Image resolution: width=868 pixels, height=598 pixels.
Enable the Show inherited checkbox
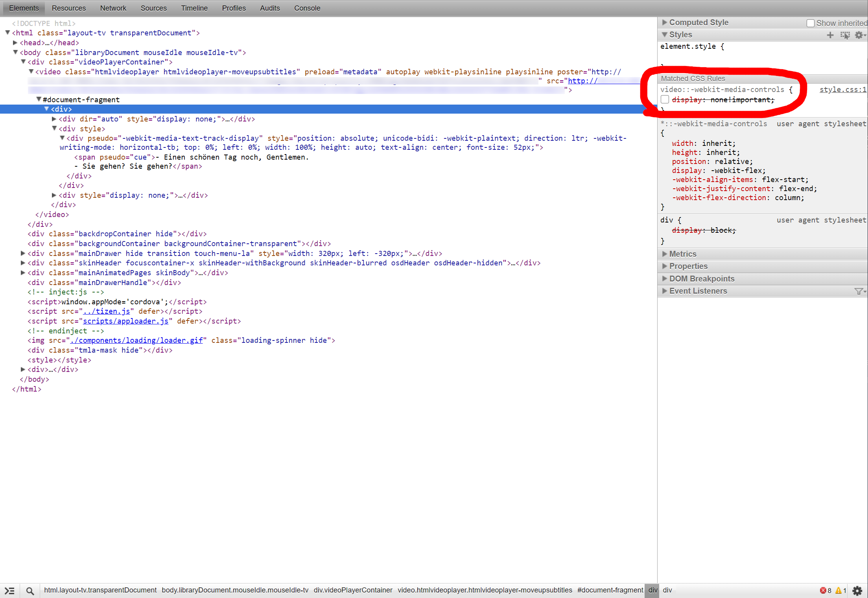click(810, 23)
